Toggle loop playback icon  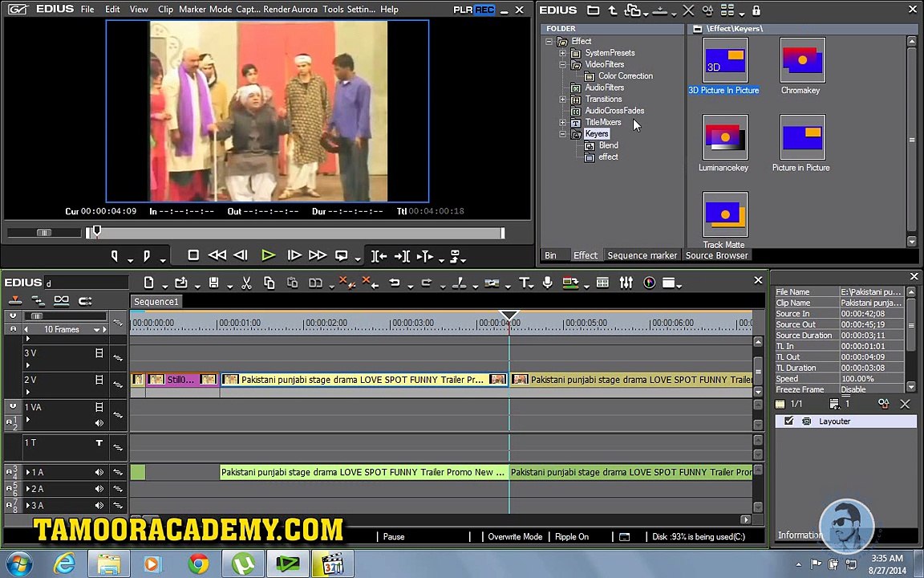click(x=341, y=255)
